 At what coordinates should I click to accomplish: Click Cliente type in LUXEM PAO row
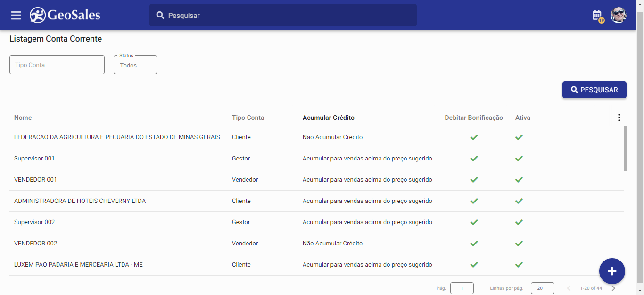(x=241, y=265)
